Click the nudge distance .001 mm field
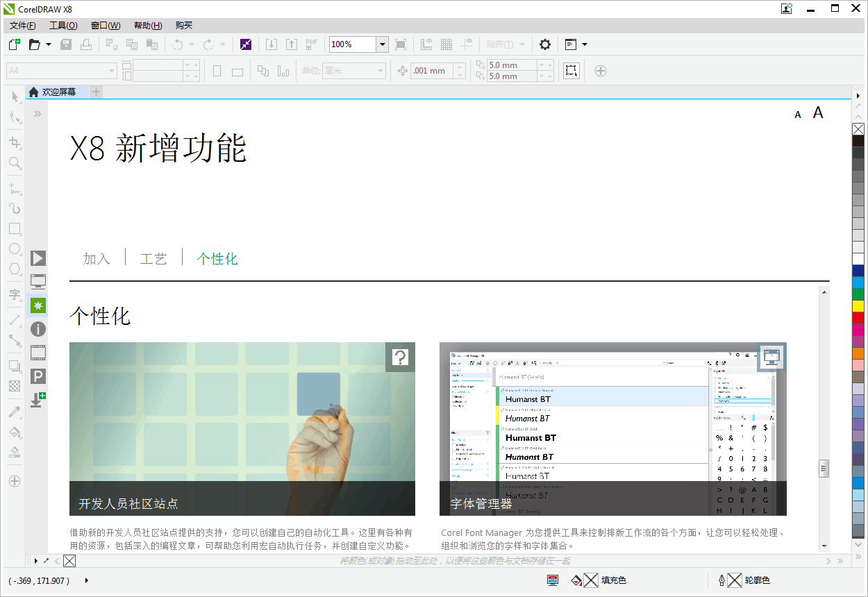This screenshot has width=868, height=597. (432, 71)
